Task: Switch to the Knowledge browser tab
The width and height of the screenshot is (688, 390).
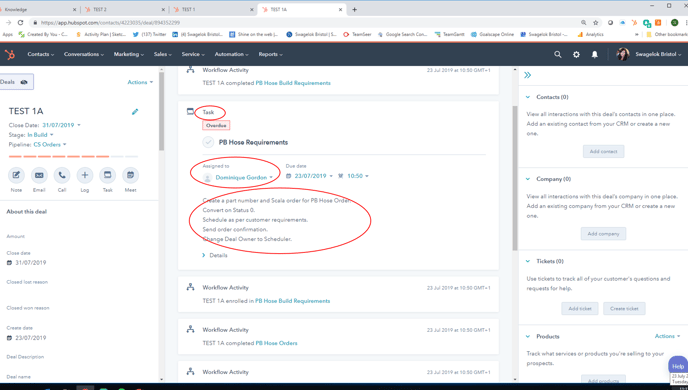Action: coord(39,9)
